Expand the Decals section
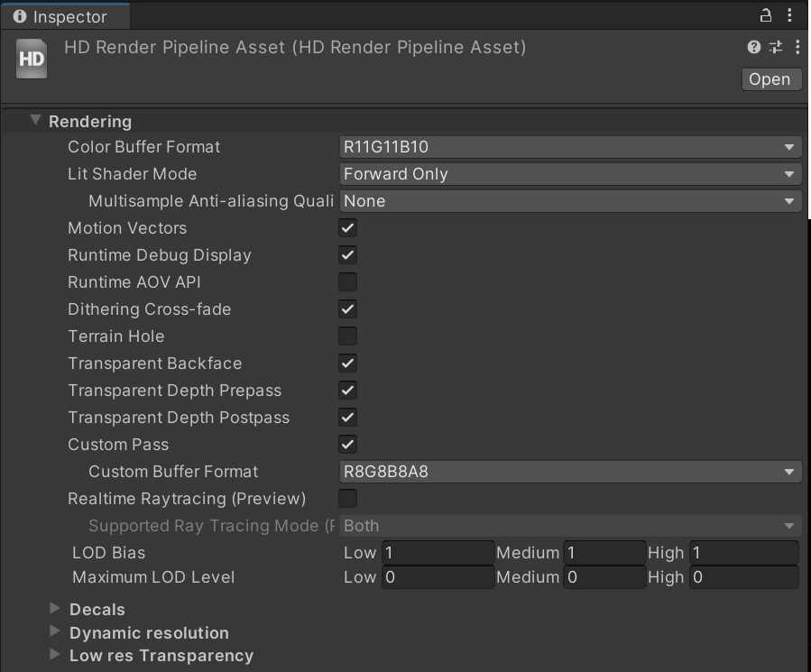The width and height of the screenshot is (811, 672). (56, 609)
